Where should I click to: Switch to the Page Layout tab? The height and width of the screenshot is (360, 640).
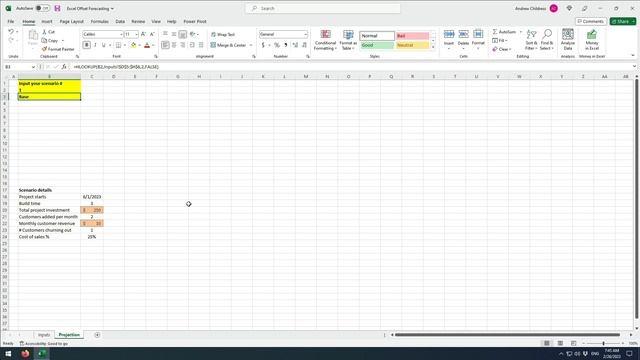[71, 21]
